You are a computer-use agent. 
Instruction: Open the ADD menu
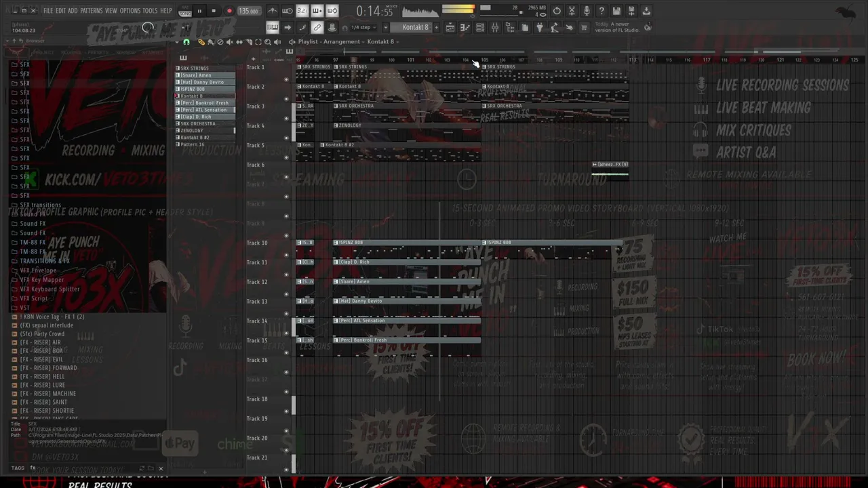[73, 11]
